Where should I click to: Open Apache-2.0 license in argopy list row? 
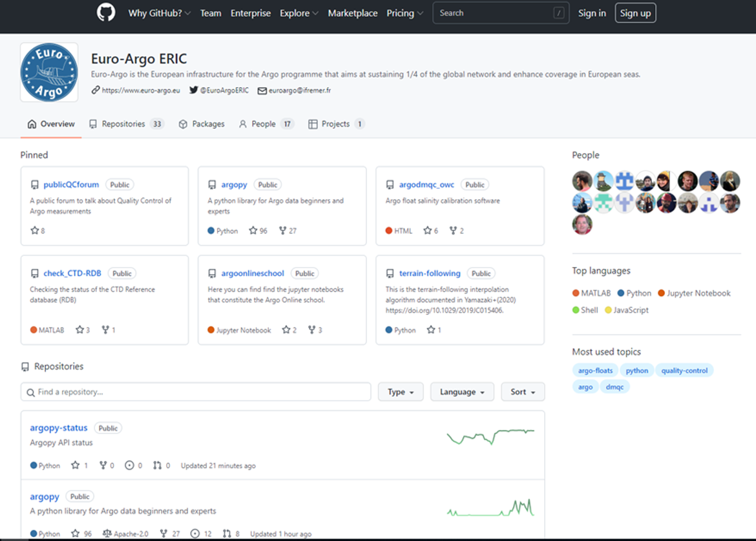pos(125,534)
